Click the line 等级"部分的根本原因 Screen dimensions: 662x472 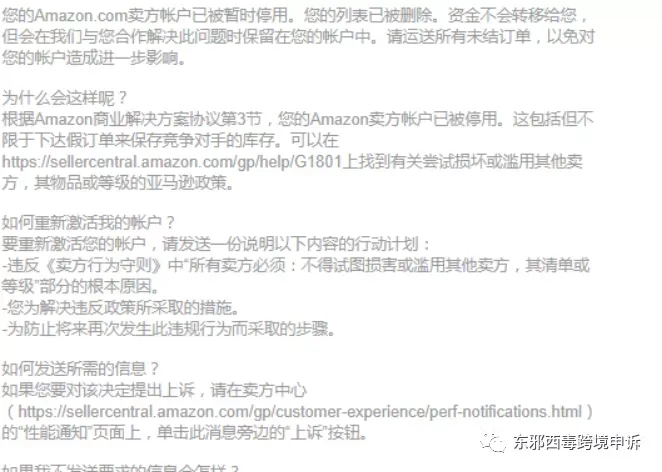tap(81, 286)
